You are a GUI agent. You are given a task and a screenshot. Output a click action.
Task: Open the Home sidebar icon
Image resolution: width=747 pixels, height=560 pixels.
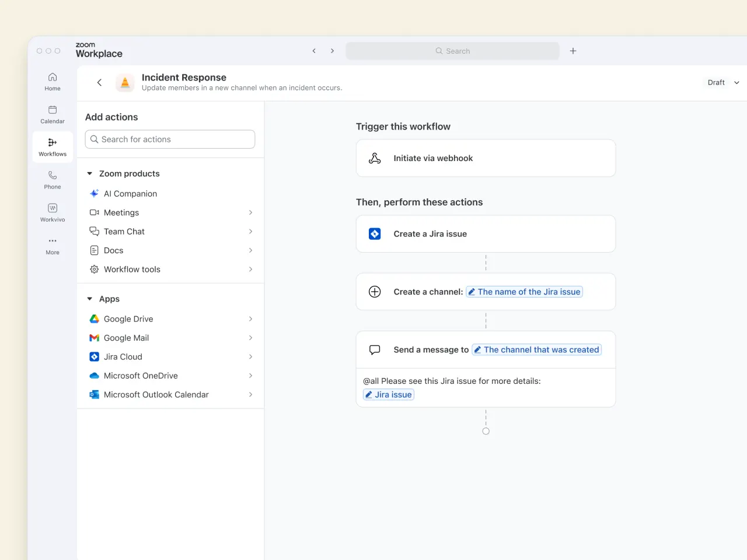click(x=53, y=81)
